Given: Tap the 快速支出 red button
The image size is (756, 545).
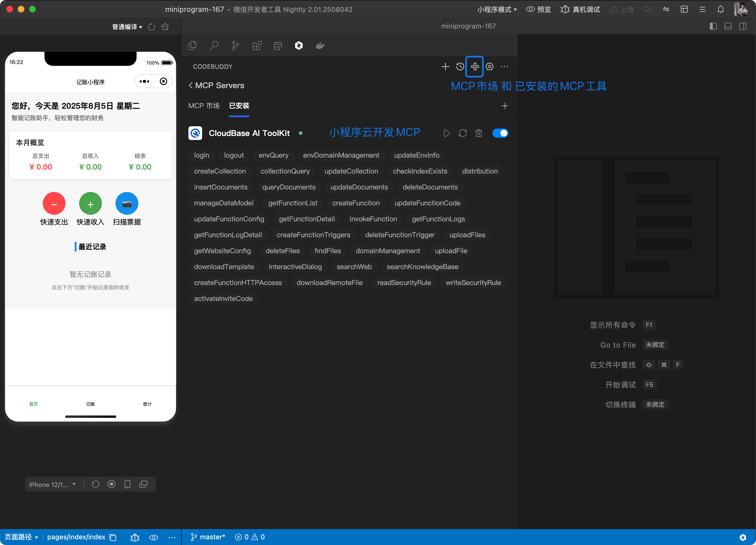Looking at the screenshot, I should [x=54, y=204].
